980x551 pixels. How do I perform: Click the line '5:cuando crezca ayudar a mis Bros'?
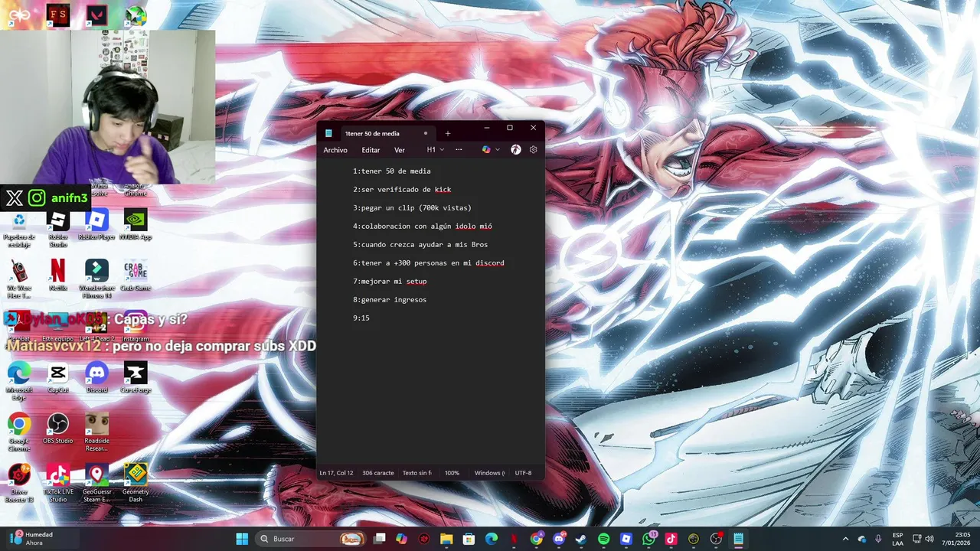click(420, 245)
